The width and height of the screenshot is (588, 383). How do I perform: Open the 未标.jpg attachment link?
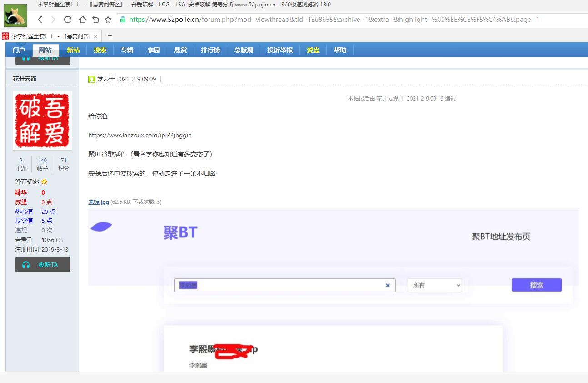pos(98,202)
